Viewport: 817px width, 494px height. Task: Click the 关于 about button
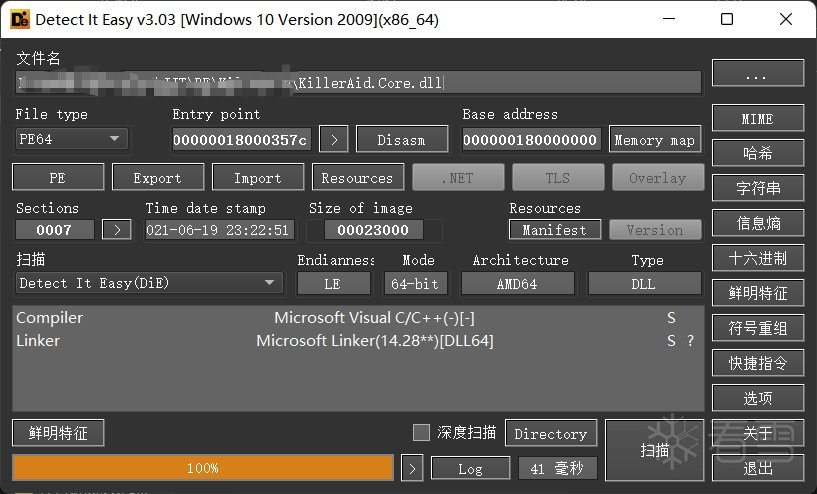758,433
